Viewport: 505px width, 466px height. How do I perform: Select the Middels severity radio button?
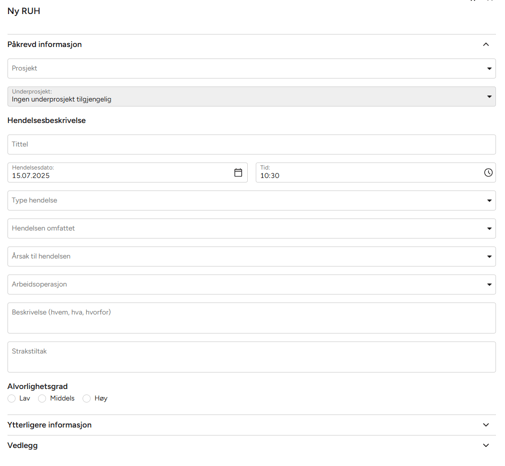pyautogui.click(x=42, y=398)
